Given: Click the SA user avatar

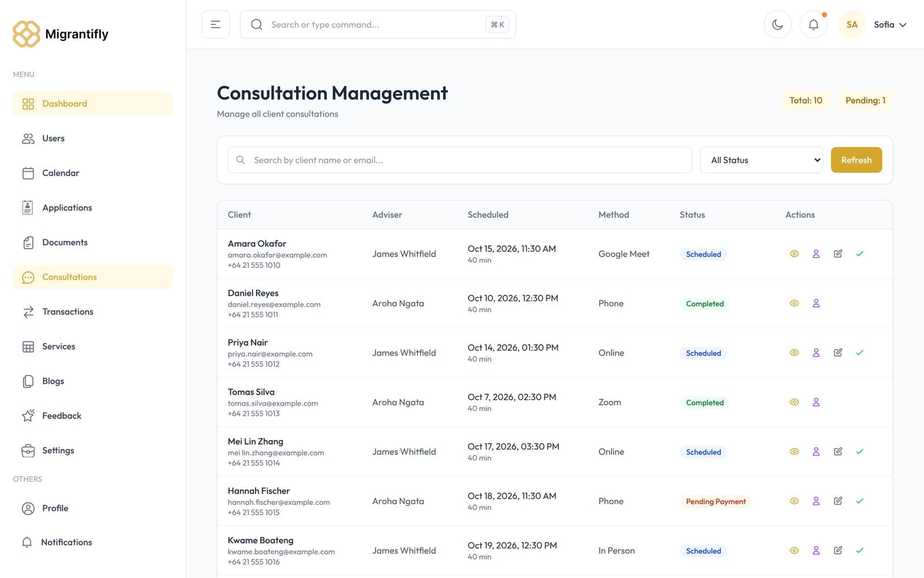Looking at the screenshot, I should click(852, 24).
